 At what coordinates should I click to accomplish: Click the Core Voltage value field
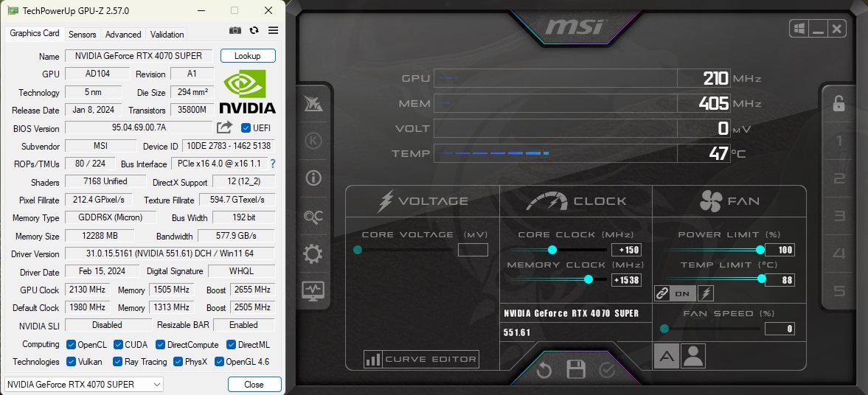tap(473, 250)
